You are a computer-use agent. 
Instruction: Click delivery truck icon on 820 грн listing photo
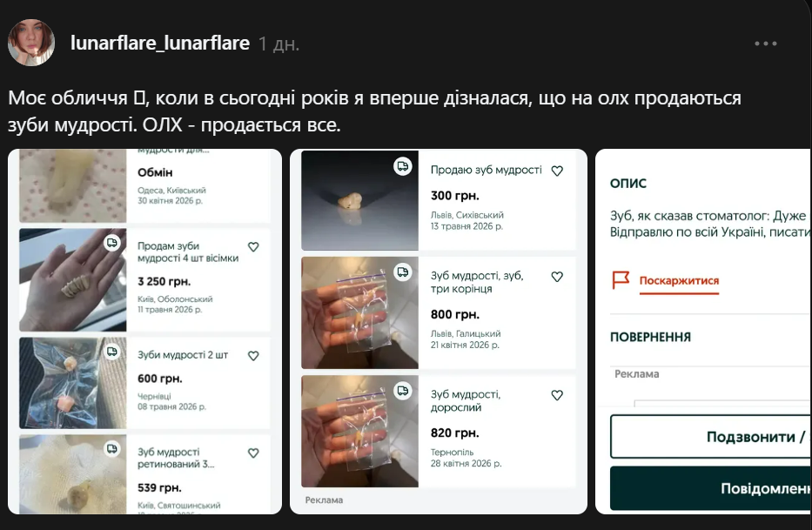[402, 391]
